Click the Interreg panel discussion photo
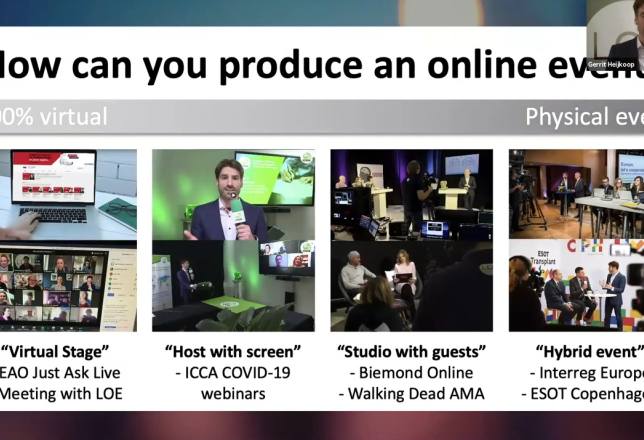The image size is (644, 440). point(576,194)
